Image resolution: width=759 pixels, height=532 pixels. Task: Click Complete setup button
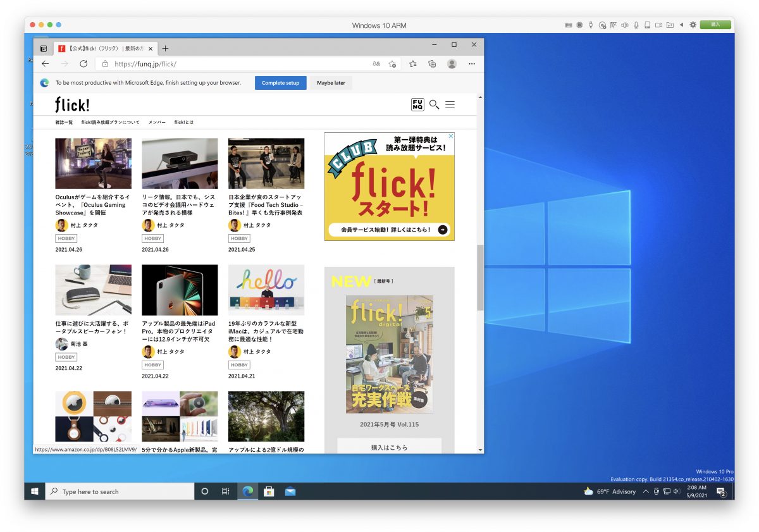(x=280, y=83)
